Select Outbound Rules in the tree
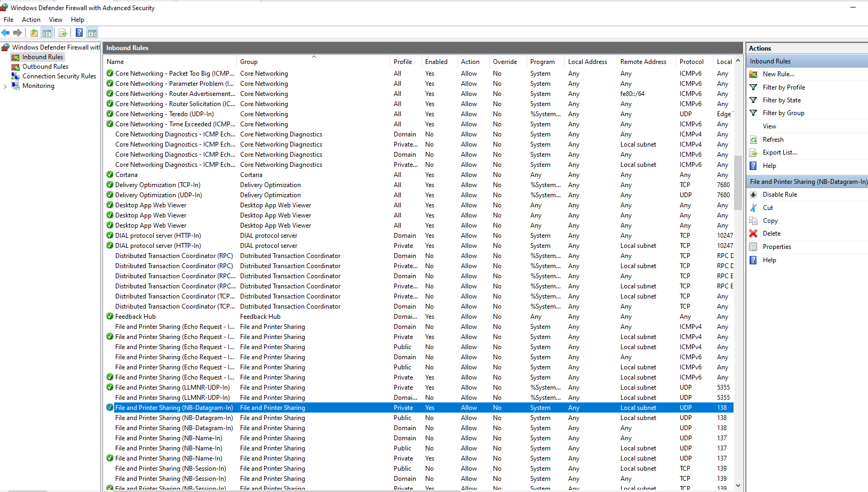The image size is (868, 492). [x=45, y=67]
